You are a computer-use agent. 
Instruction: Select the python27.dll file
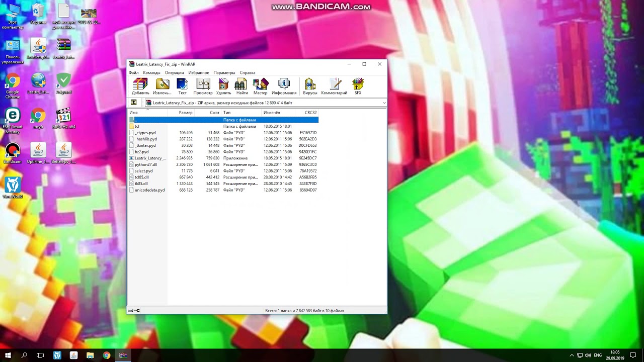pos(223,164)
